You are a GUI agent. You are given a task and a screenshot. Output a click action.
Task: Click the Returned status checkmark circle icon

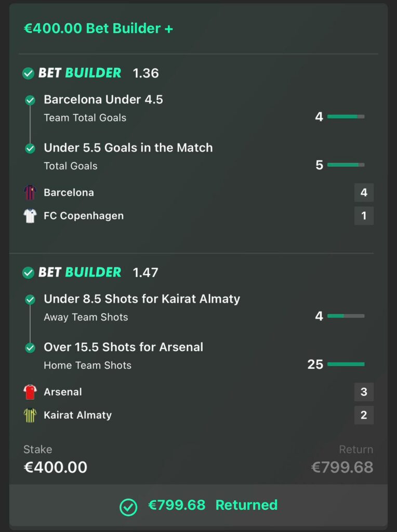click(x=128, y=507)
